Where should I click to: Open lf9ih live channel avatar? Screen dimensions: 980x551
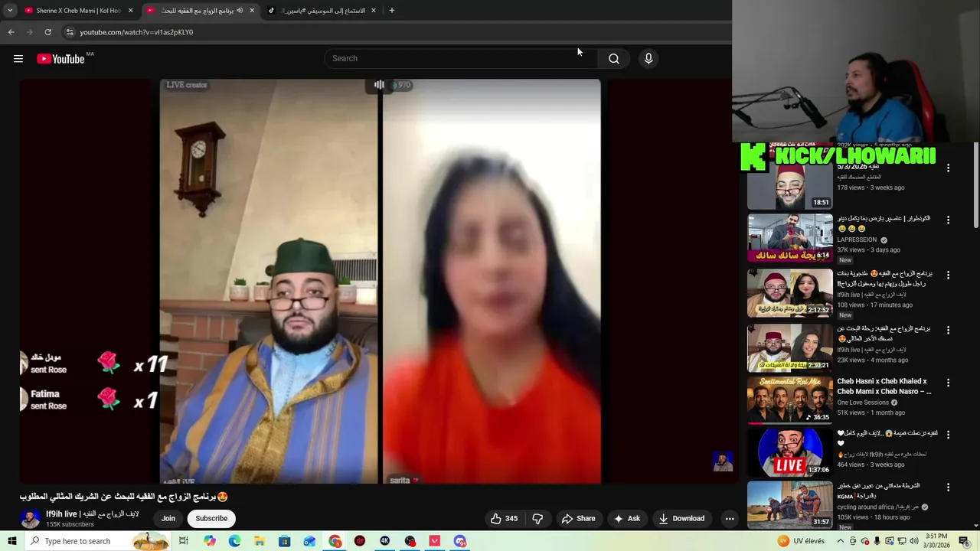30,519
